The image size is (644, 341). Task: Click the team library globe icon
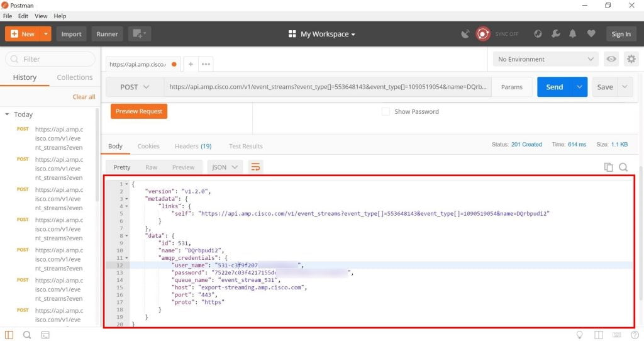click(x=538, y=34)
